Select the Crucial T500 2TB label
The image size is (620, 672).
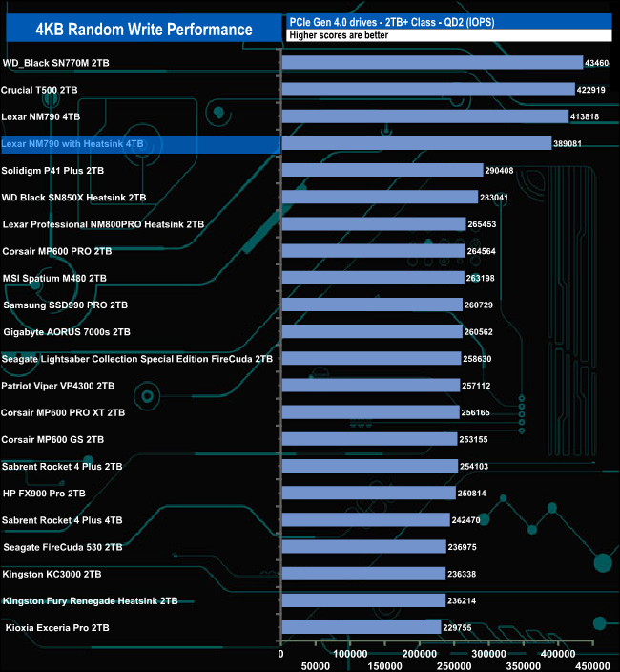click(39, 90)
